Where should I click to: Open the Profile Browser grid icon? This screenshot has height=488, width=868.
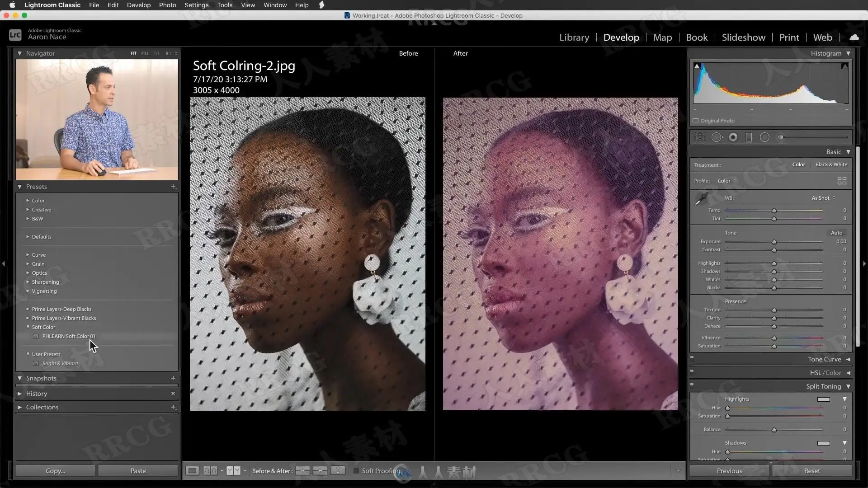coord(842,181)
